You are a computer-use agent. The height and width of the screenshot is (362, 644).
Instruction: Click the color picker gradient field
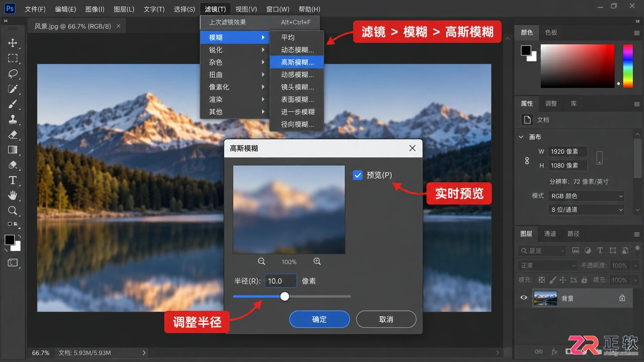[578, 66]
